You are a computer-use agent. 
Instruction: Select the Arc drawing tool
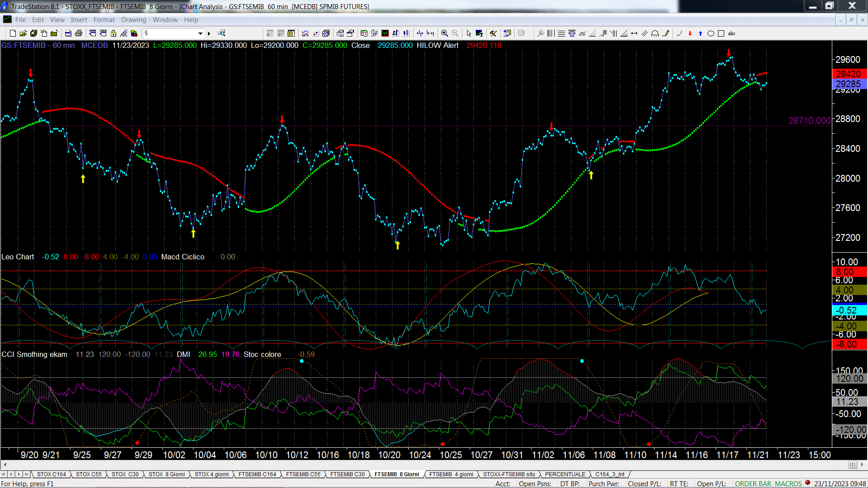(x=679, y=33)
